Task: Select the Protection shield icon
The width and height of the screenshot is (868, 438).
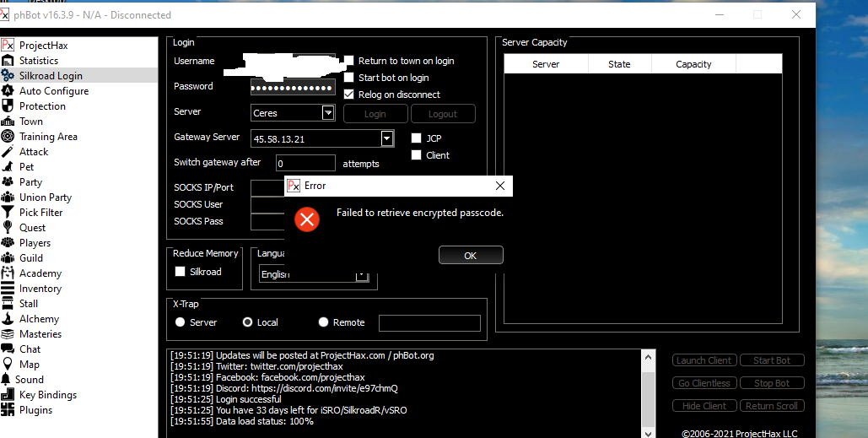Action: pos(8,106)
